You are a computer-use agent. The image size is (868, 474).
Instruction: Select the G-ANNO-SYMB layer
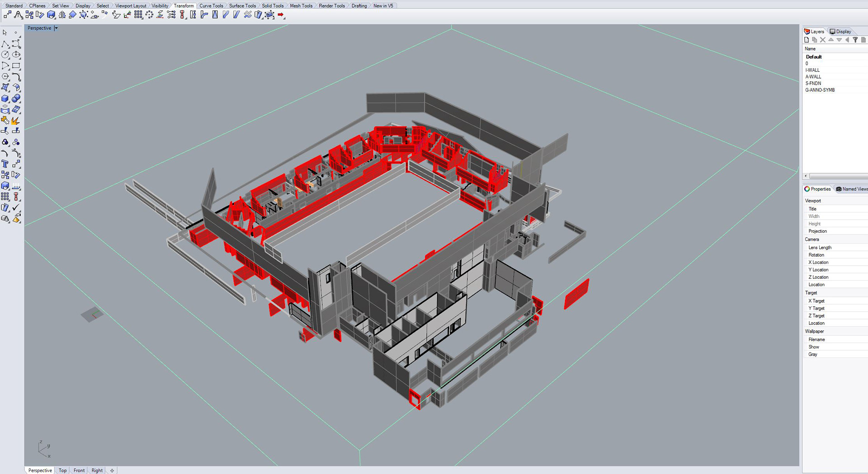pos(835,90)
